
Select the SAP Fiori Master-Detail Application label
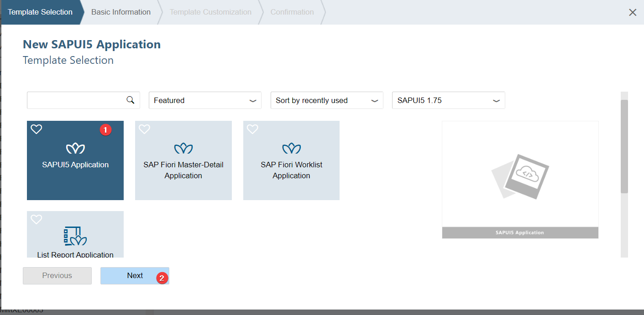coord(183,170)
